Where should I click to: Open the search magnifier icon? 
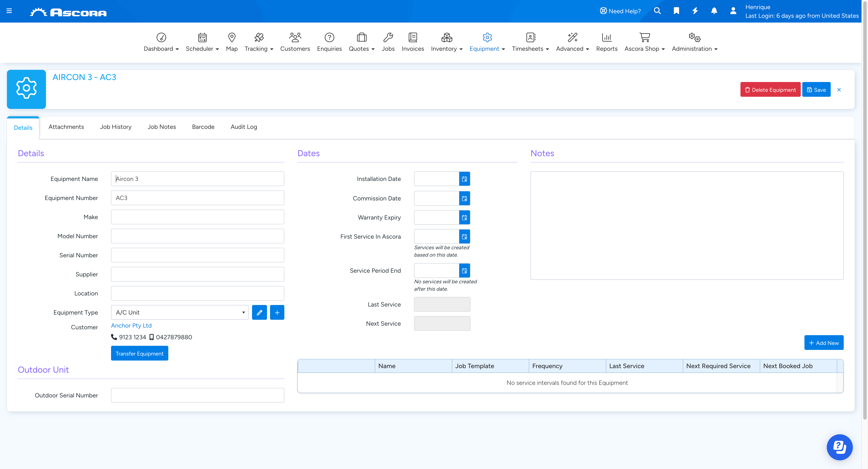657,11
